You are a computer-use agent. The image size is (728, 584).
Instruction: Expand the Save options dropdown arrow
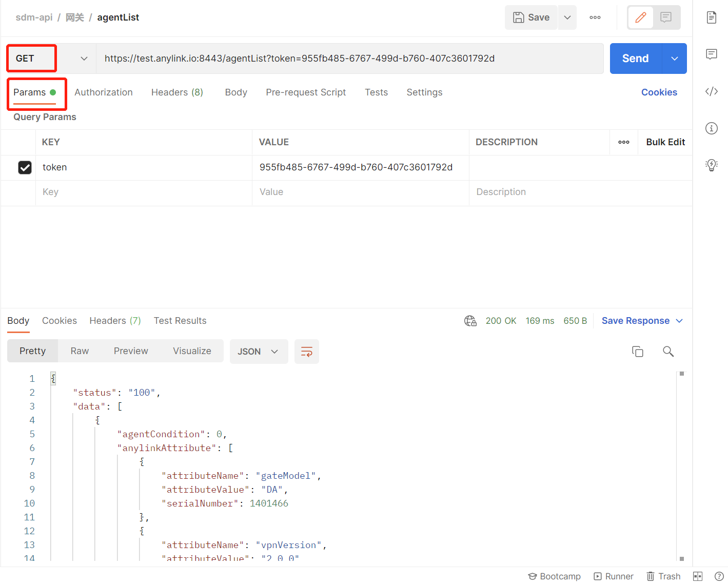[567, 17]
